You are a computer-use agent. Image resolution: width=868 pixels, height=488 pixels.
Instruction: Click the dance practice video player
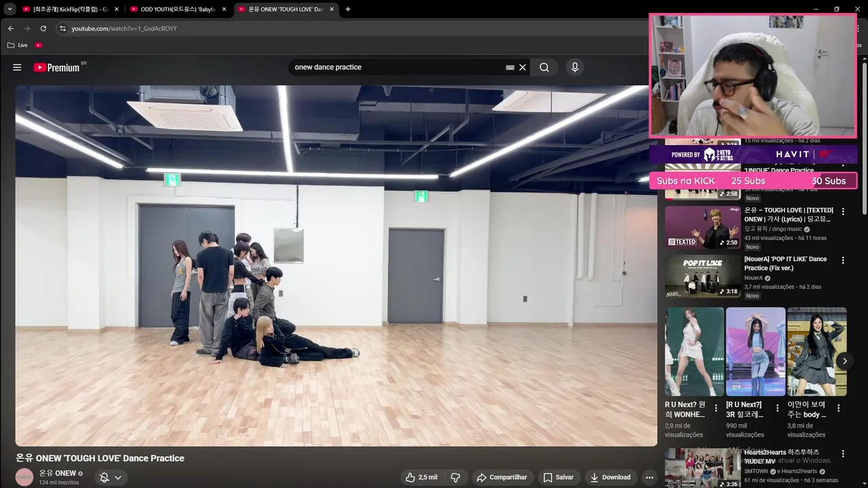click(x=336, y=266)
